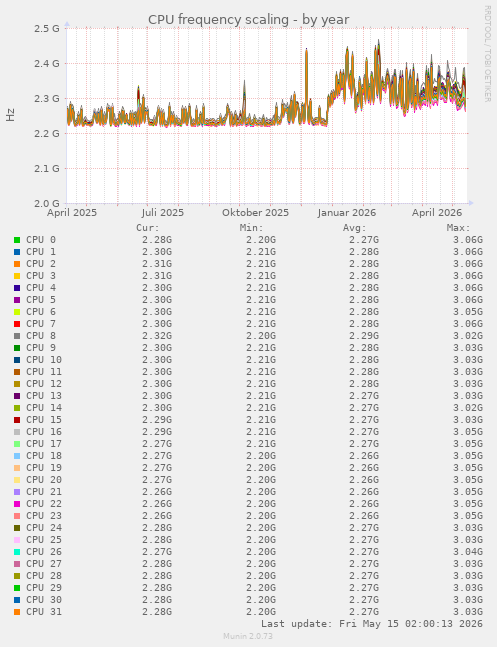Viewport: 497px width, 647px height.
Task: Select the CPU 27 legend label
Action: [44, 563]
